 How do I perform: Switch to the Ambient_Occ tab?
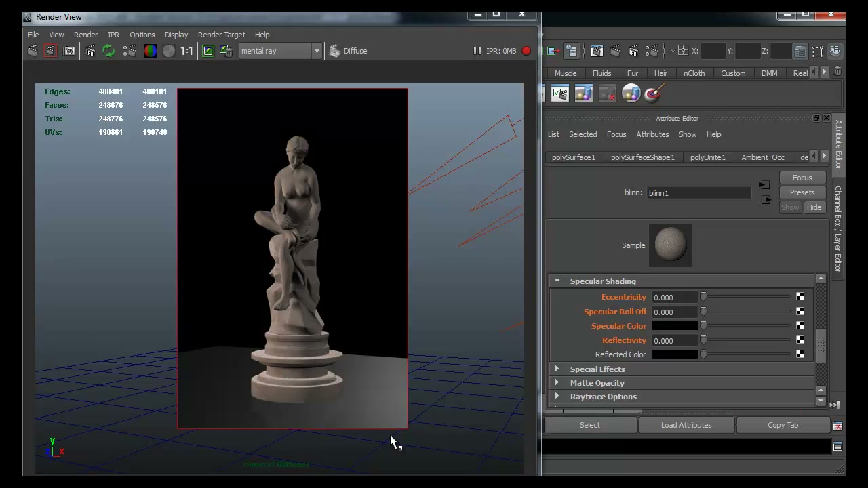point(763,157)
